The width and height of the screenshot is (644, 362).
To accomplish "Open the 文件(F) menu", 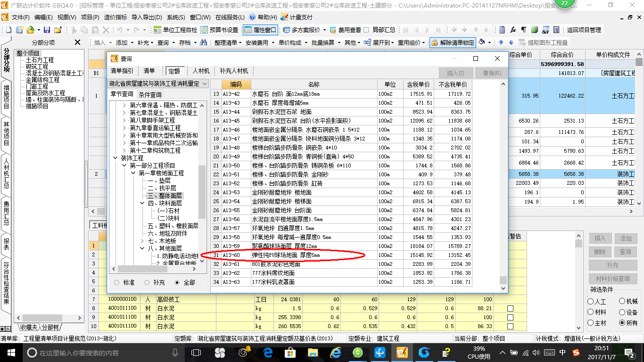I will (21, 17).
